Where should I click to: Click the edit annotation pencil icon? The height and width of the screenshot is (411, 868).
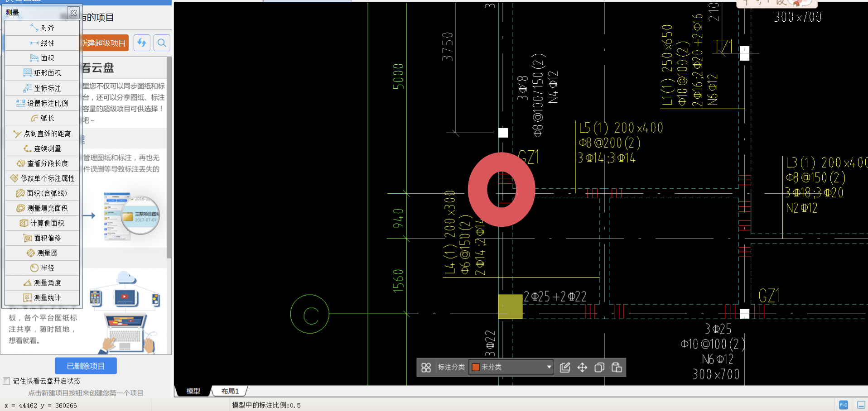coord(565,367)
